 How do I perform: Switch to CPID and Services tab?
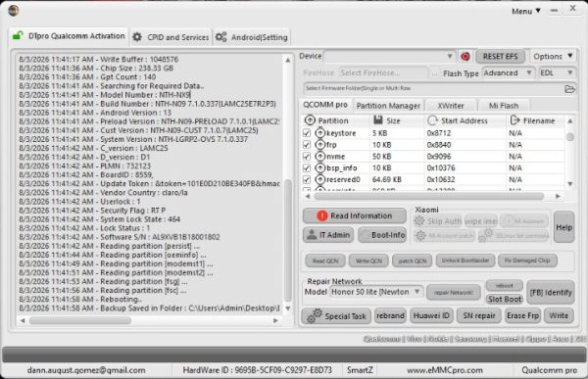coord(171,37)
